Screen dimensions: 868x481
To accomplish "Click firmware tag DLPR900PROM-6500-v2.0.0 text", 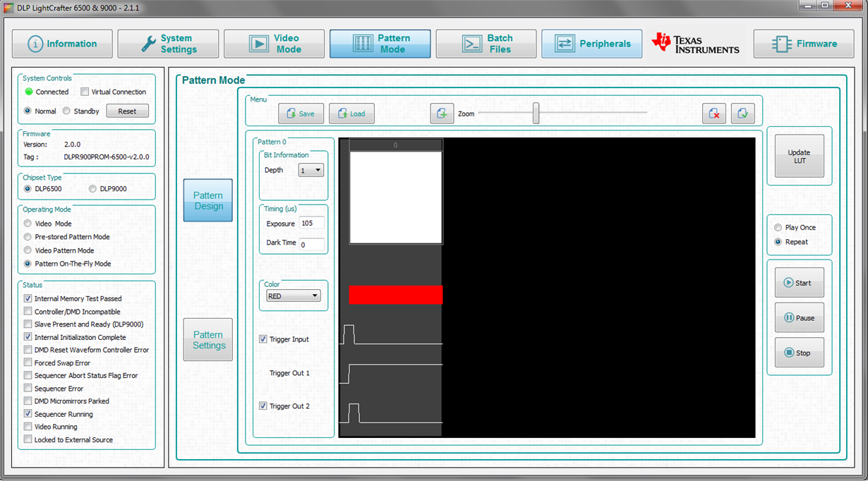I will tap(107, 157).
